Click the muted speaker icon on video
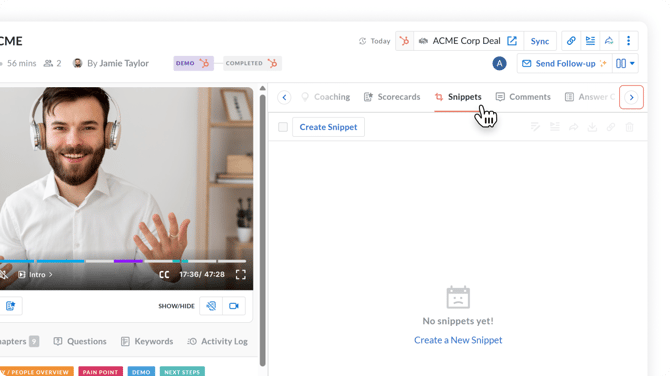 (x=3, y=274)
